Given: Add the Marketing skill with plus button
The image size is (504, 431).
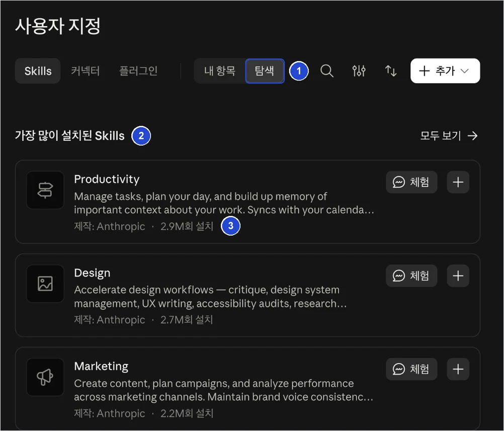Looking at the screenshot, I should [x=458, y=369].
